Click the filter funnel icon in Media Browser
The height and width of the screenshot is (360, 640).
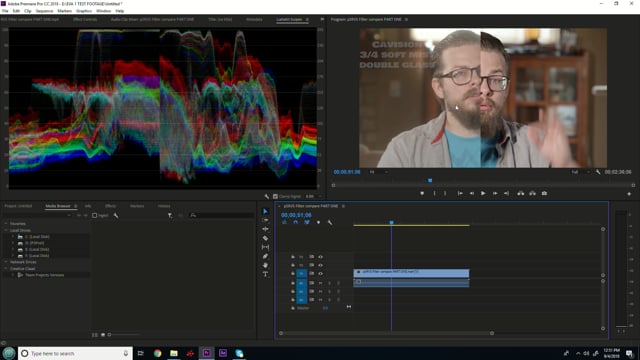tap(170, 216)
